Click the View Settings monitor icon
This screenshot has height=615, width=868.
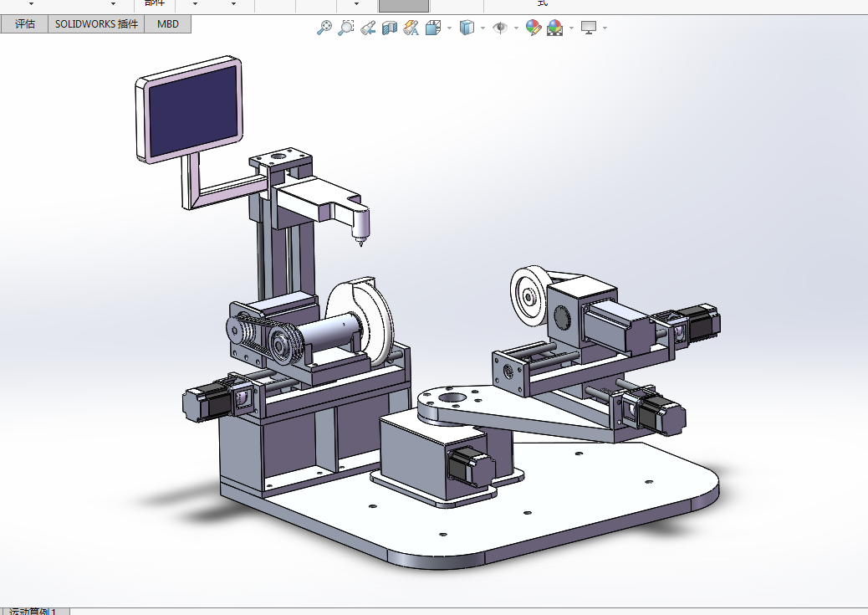click(589, 27)
